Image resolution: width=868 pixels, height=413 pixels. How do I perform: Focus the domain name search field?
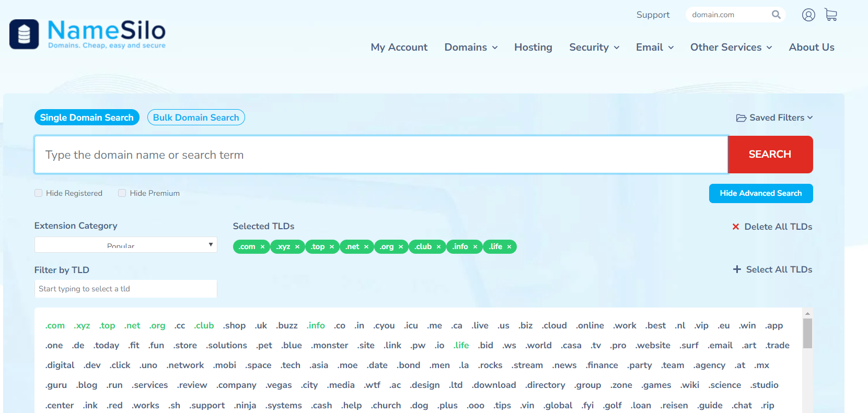tap(381, 155)
